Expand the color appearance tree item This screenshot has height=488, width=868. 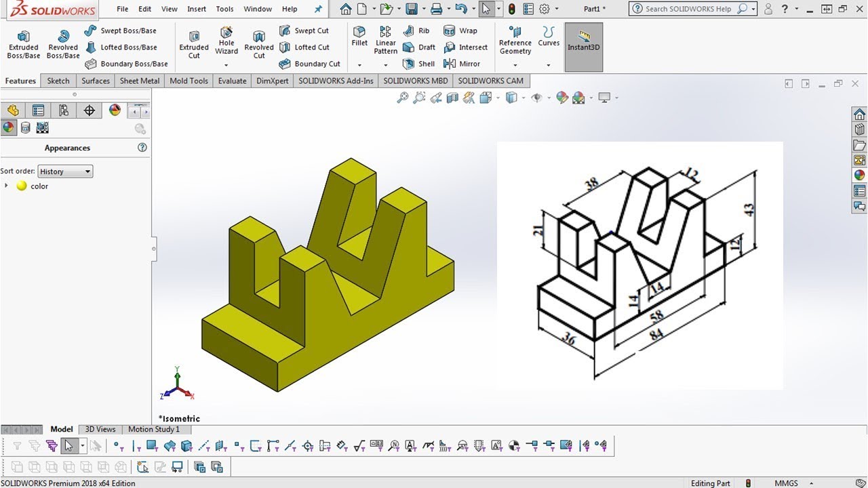tap(6, 186)
